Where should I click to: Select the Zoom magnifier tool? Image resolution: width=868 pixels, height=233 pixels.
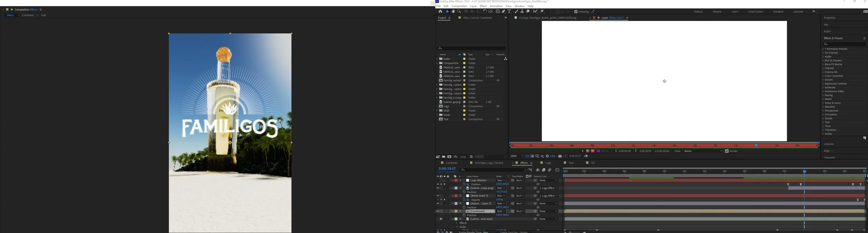pyautogui.click(x=459, y=11)
